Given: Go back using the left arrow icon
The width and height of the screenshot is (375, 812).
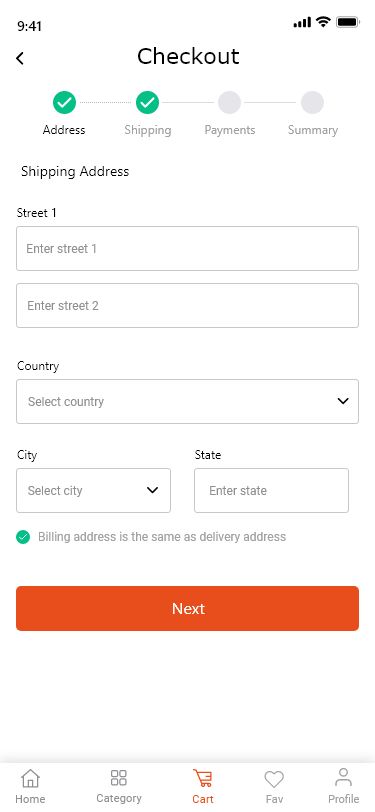Looking at the screenshot, I should 20,58.
